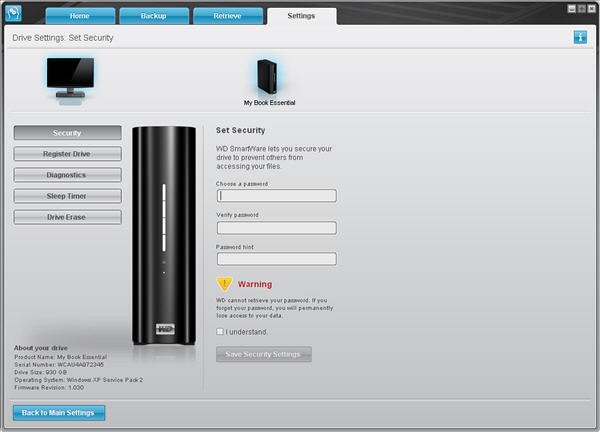Minimize the SmartWare window
Viewport: 600px width, 432px height.
pyautogui.click(x=572, y=9)
